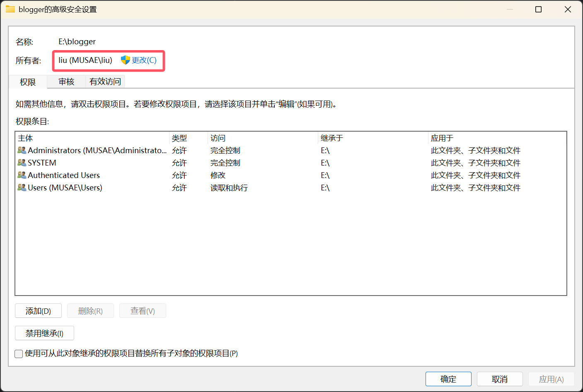The width and height of the screenshot is (583, 392).
Task: Click the Administrators group icon
Action: tap(22, 150)
